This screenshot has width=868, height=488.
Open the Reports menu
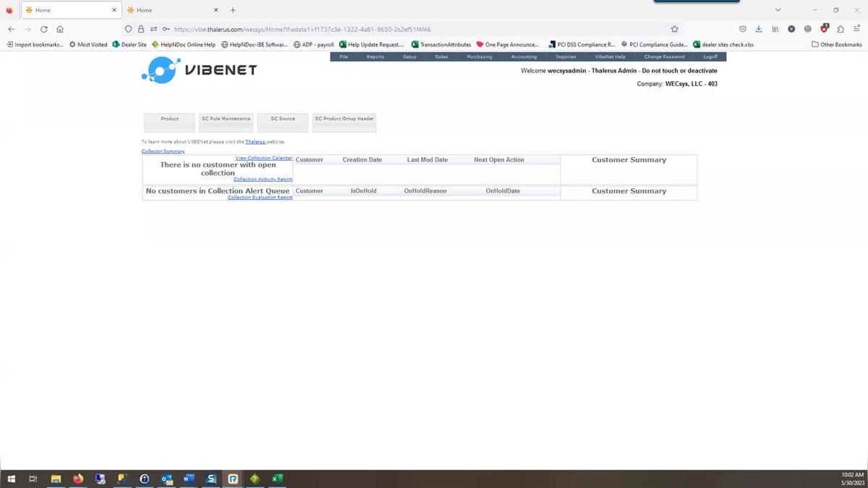[x=375, y=56]
